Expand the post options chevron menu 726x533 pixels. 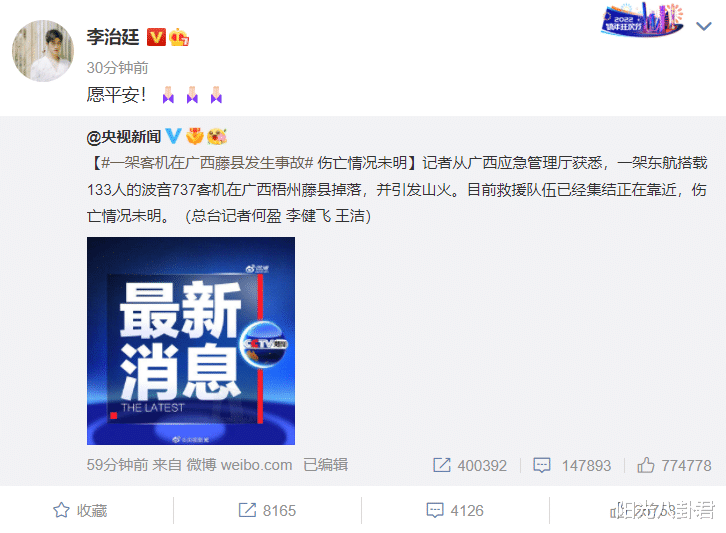coord(704,26)
